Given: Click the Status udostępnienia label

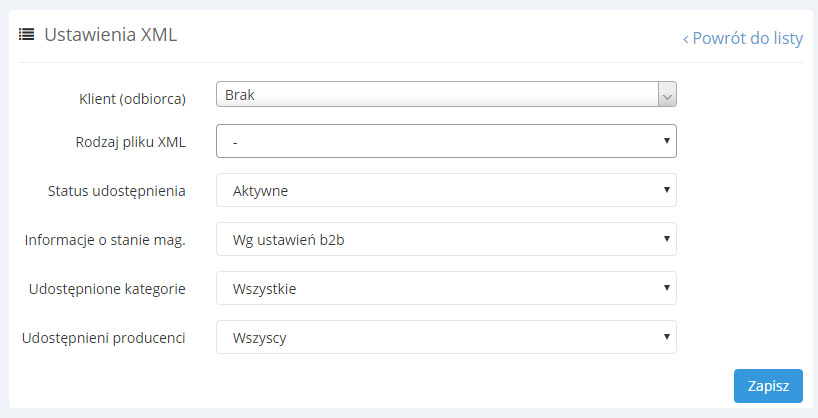Looking at the screenshot, I should click(x=117, y=191).
